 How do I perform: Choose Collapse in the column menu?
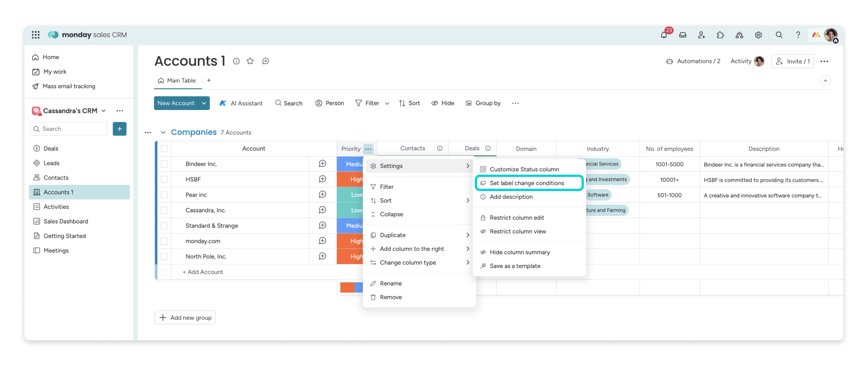[x=420, y=214]
